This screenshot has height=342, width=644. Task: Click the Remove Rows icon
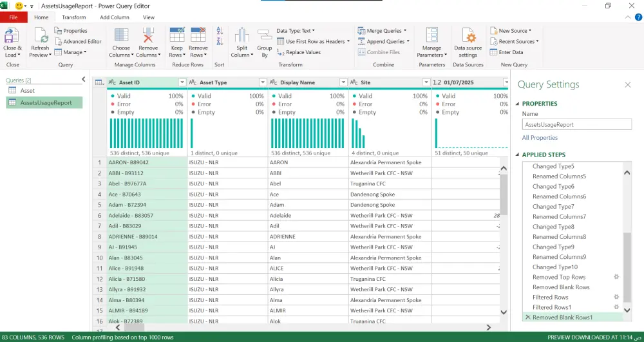coord(198,35)
